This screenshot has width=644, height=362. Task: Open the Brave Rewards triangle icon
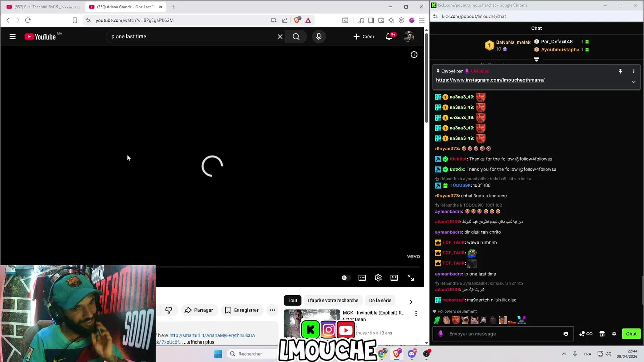coord(308,20)
